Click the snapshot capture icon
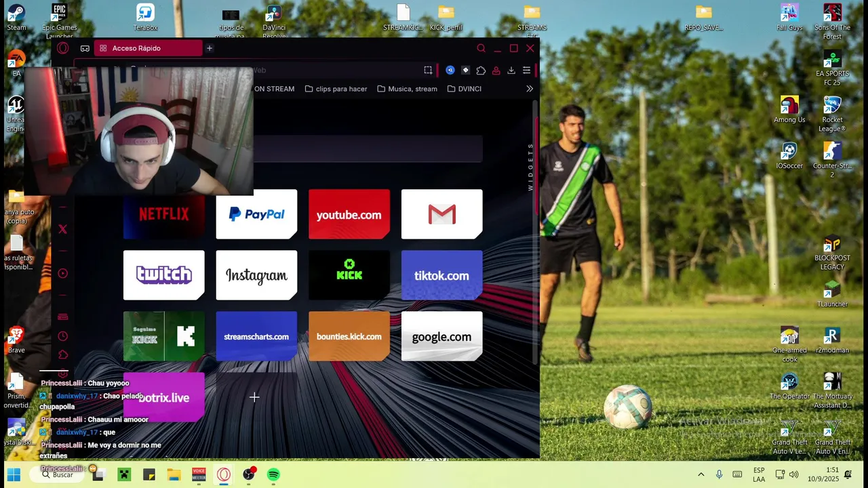Screen dimensions: 868x488 (428, 70)
